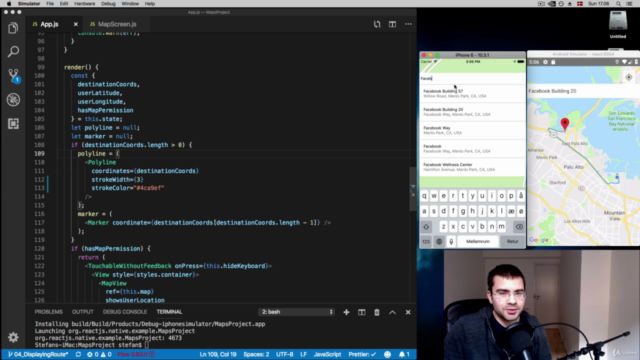Image resolution: width=640 pixels, height=360 pixels.
Task: Click the notifications bell in the status bar
Action: pos(404,354)
